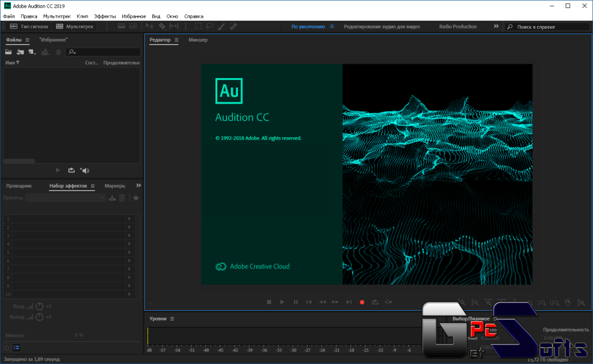
Task: Open the Справка menu
Action: click(x=193, y=16)
